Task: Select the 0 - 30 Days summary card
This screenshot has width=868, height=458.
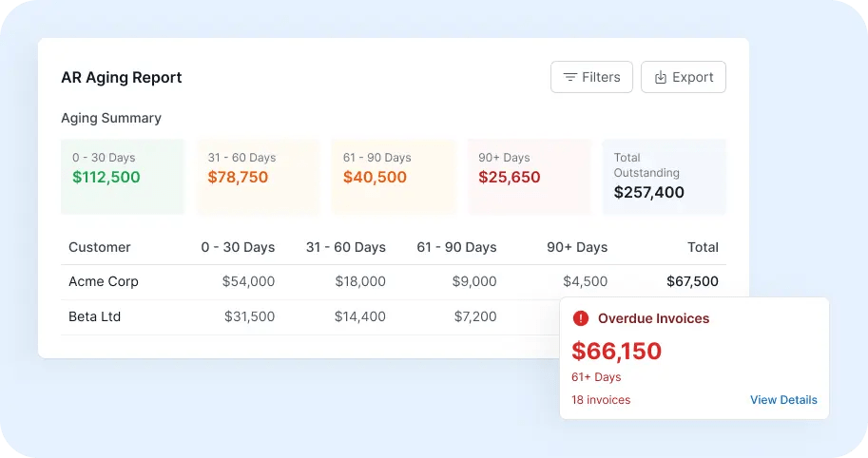Action: tap(123, 177)
